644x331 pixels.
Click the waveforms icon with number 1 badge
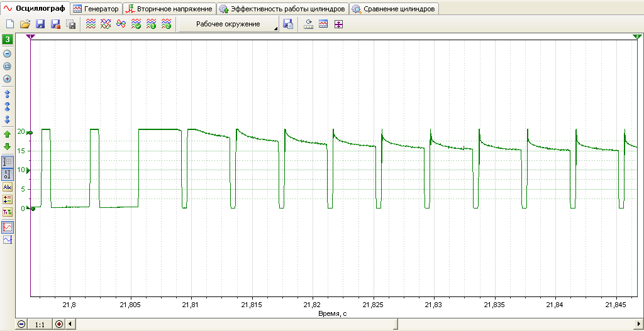click(151, 24)
